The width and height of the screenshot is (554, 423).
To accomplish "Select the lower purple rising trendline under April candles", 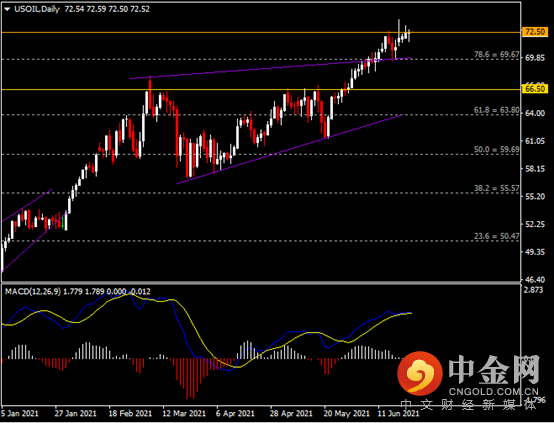I will [x=289, y=149].
